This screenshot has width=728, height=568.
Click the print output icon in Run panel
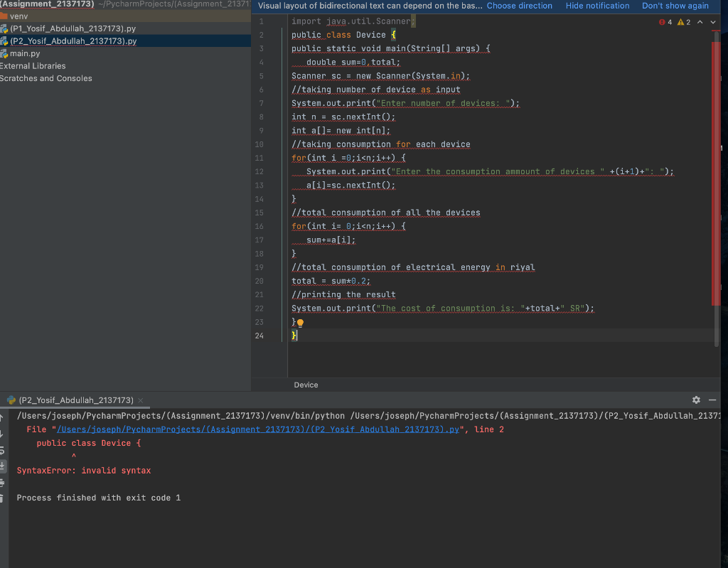point(2,483)
